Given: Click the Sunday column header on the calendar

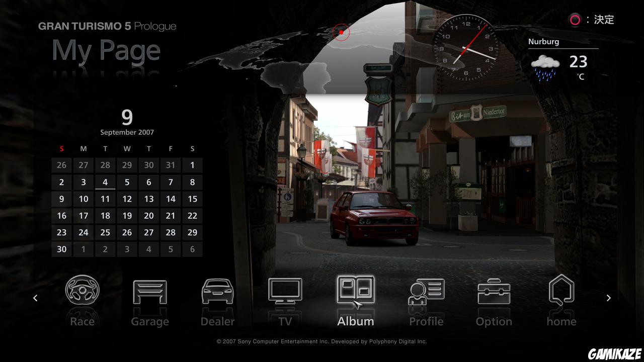Looking at the screenshot, I should click(61, 149).
